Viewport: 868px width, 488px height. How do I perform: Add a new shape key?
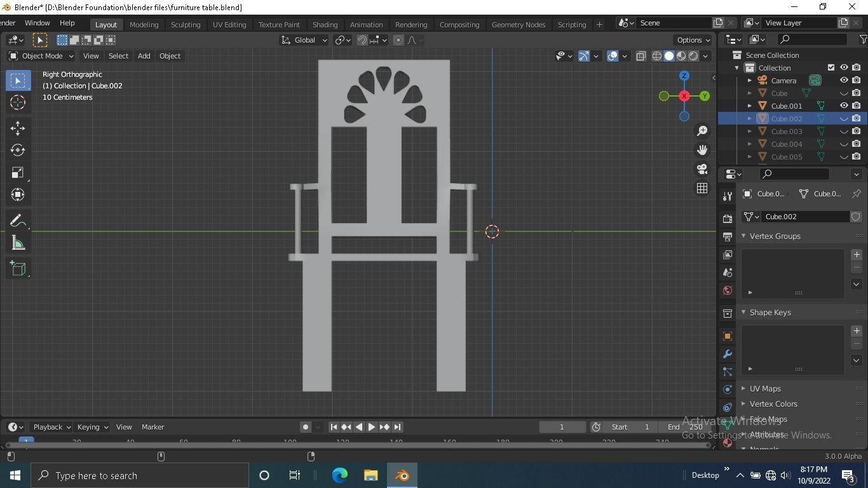[857, 330]
